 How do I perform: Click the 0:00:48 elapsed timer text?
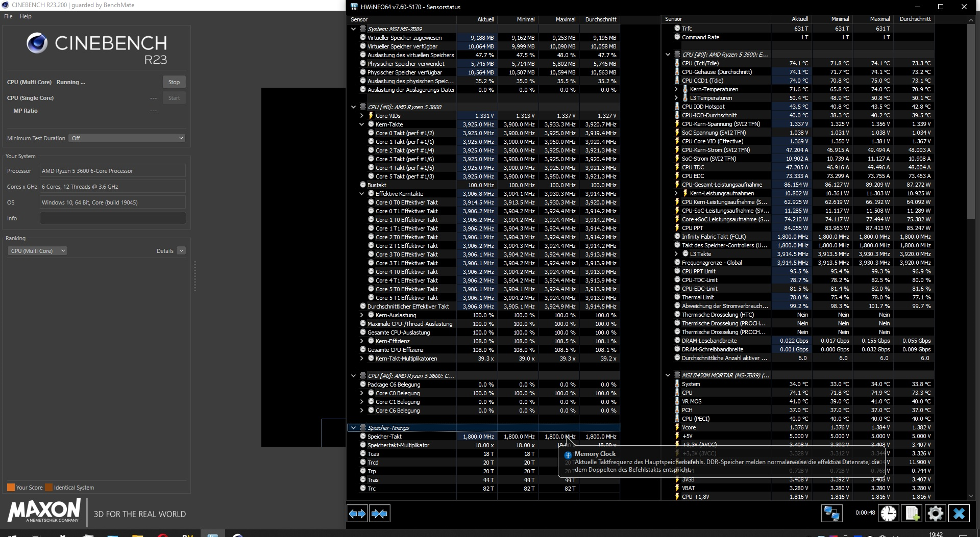tap(865, 513)
